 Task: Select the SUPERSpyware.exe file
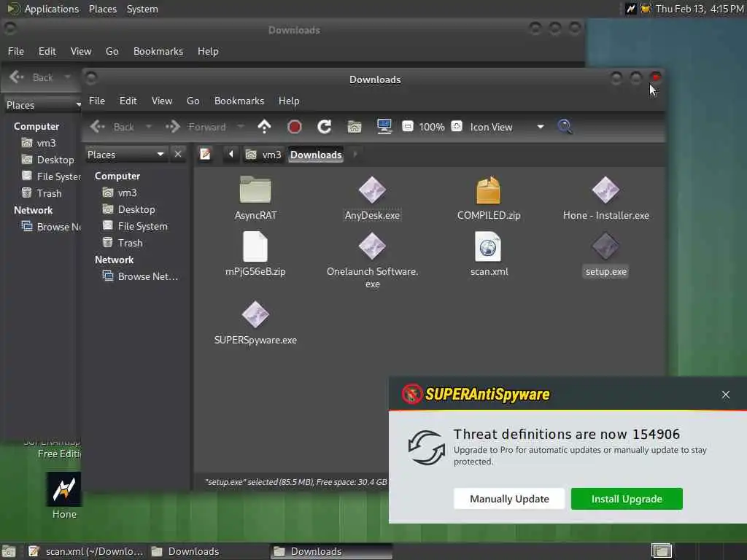(x=255, y=323)
